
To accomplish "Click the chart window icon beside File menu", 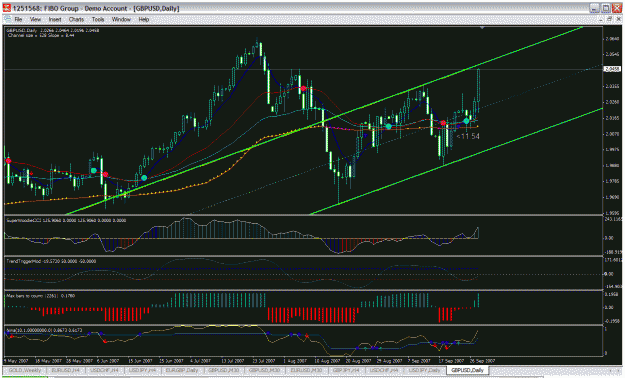I will click(x=7, y=19).
